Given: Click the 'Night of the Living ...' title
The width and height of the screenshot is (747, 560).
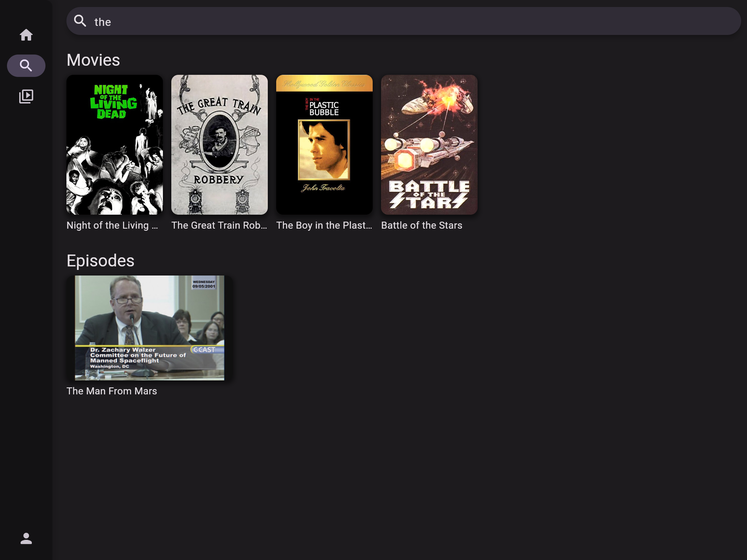Looking at the screenshot, I should pyautogui.click(x=112, y=225).
